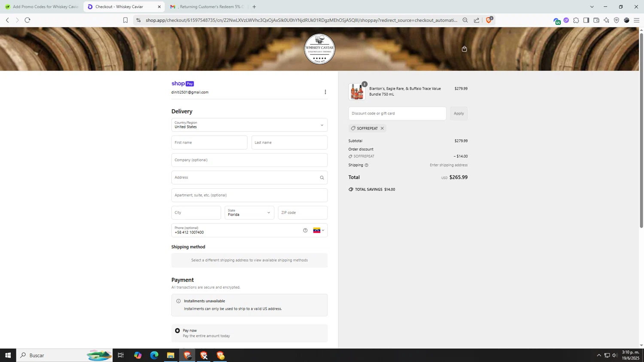Viewport: 644px width, 362px height.
Task: Click the bourbon bundle product thumbnail
Action: click(357, 92)
